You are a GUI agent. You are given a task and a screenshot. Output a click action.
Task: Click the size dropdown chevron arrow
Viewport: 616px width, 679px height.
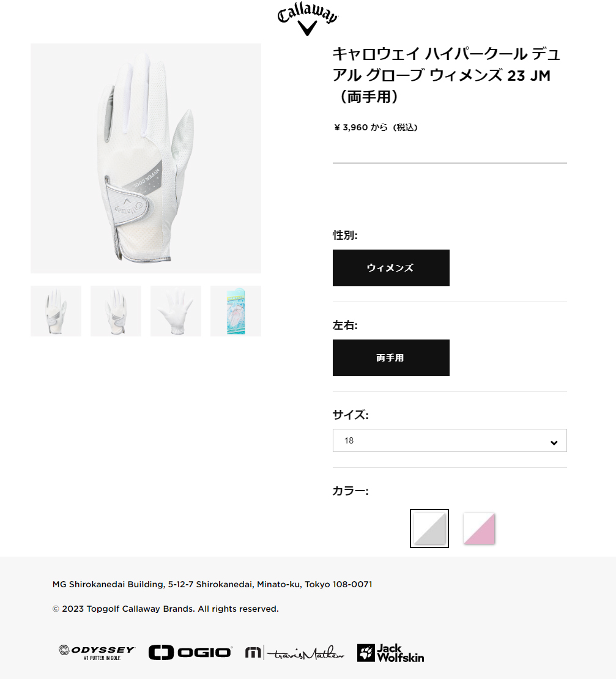point(554,442)
